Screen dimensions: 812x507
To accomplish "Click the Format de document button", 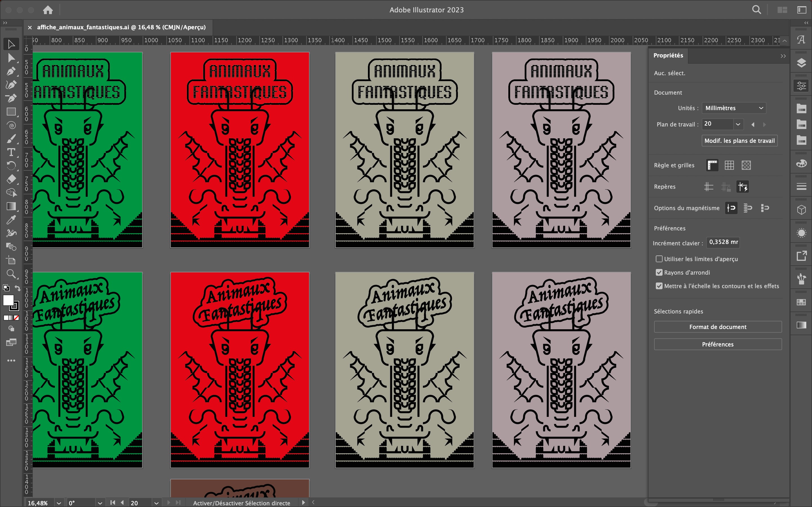I will point(717,327).
